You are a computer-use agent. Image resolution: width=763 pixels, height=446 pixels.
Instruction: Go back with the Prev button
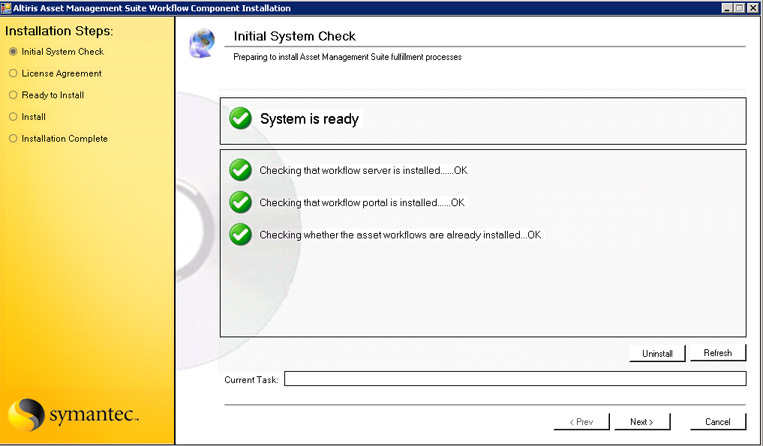click(581, 422)
